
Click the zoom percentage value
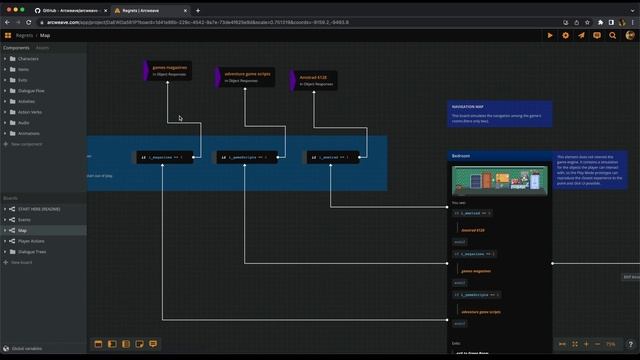pos(611,344)
